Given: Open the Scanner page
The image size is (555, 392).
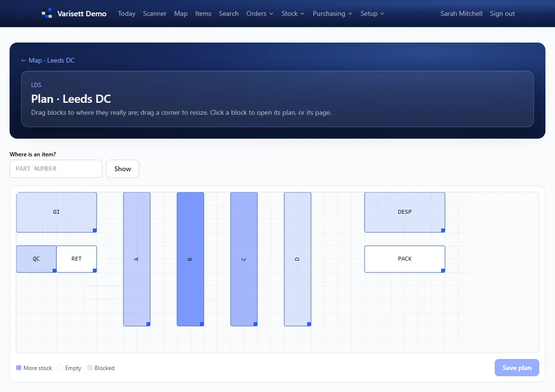Looking at the screenshot, I should (x=155, y=13).
